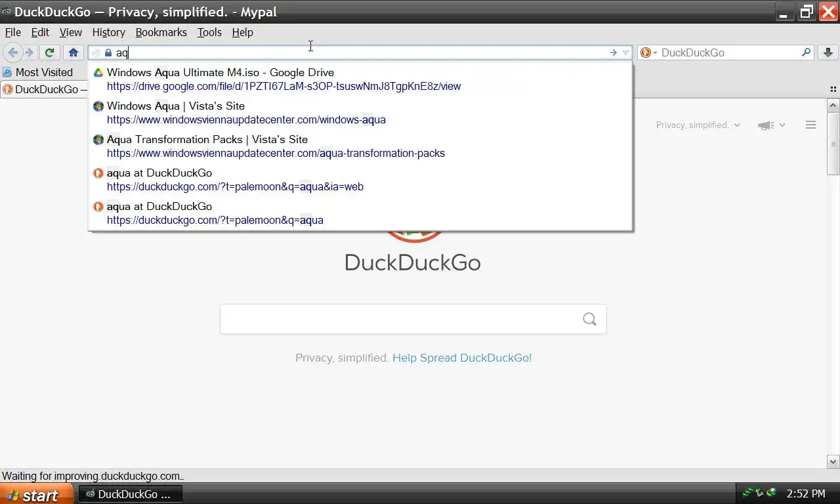
Task: Open the Downloads arrow button
Action: 828,52
